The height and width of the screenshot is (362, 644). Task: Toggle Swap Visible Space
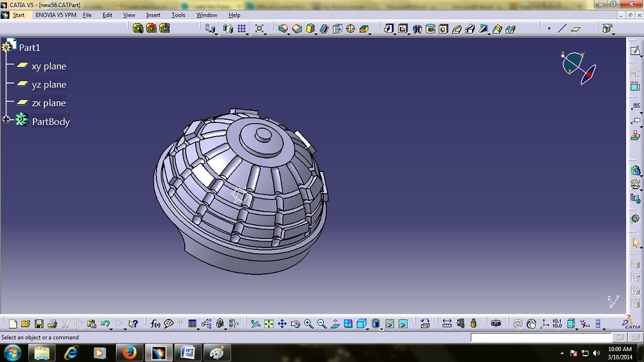coord(402,324)
